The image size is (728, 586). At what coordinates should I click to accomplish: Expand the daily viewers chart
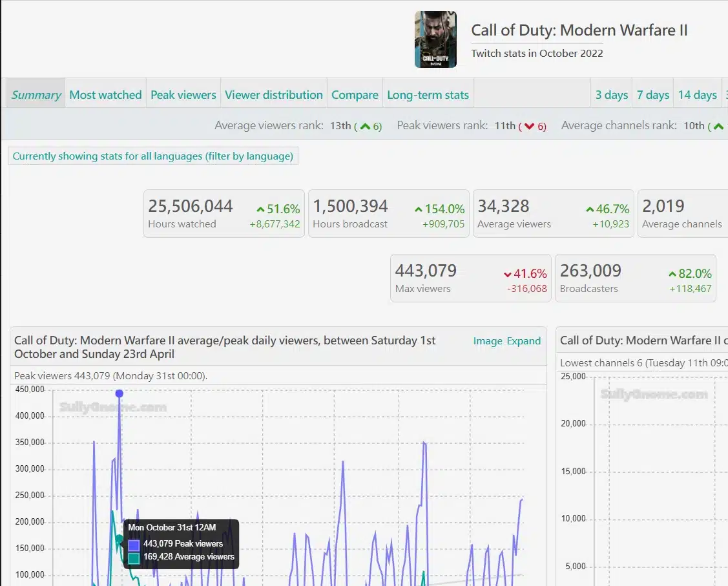523,341
